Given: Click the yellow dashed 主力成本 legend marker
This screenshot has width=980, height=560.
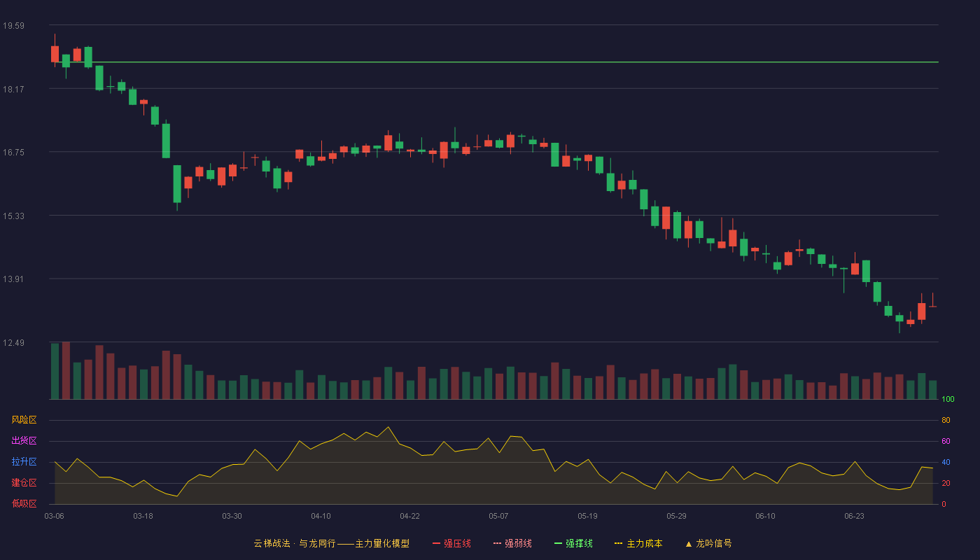Looking at the screenshot, I should (x=619, y=543).
